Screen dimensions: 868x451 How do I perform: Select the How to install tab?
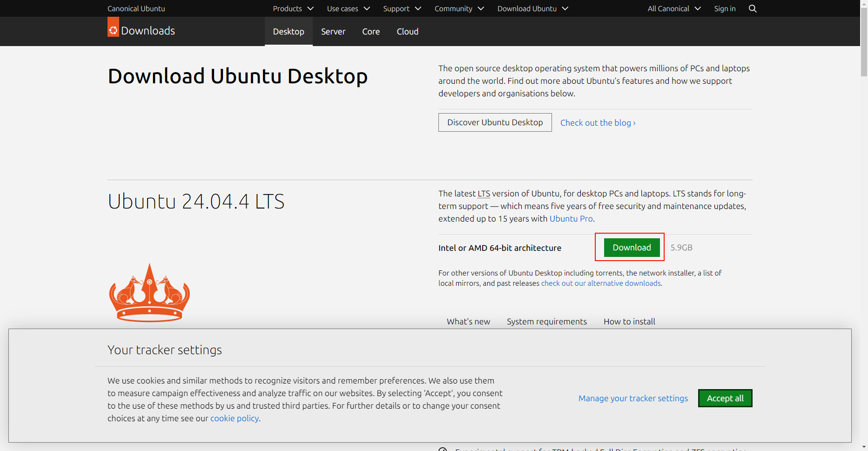[x=629, y=322]
